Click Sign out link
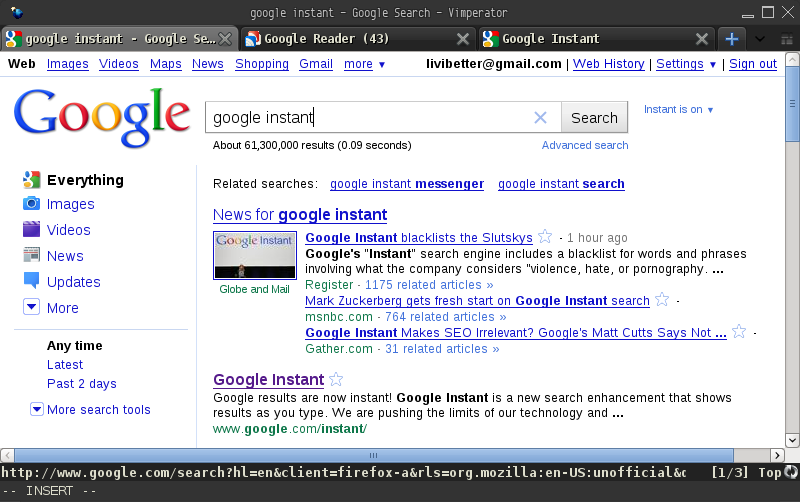The width and height of the screenshot is (800, 502). (753, 64)
